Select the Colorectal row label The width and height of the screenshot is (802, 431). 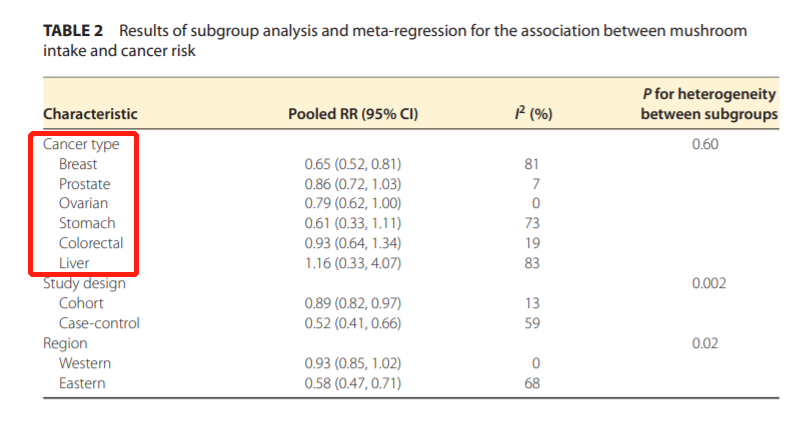coord(91,243)
